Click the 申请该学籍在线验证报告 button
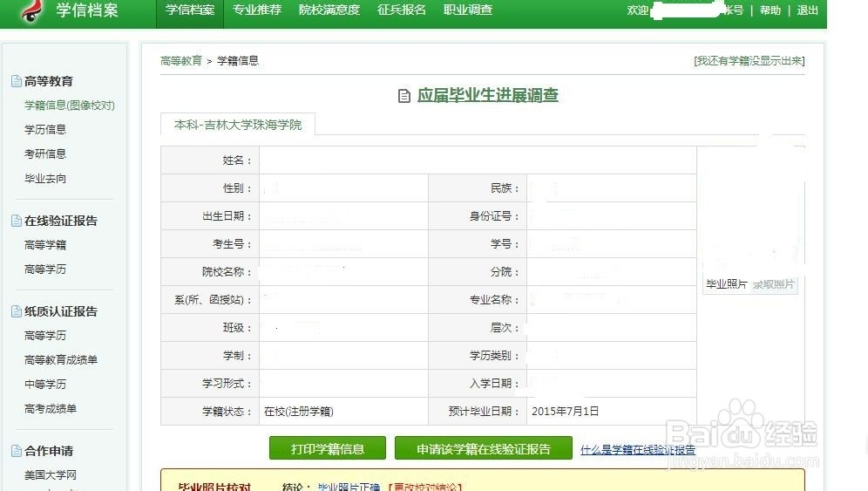This screenshot has width=868, height=491. click(x=484, y=449)
